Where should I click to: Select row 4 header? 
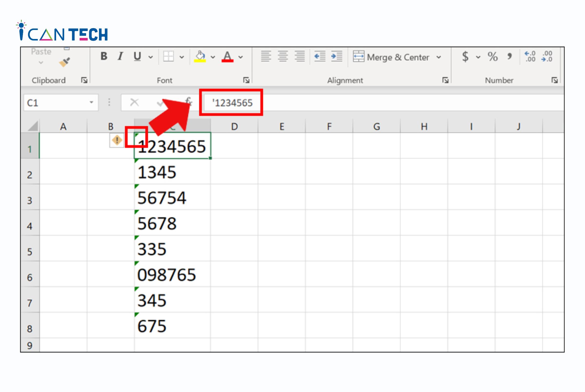coord(30,223)
